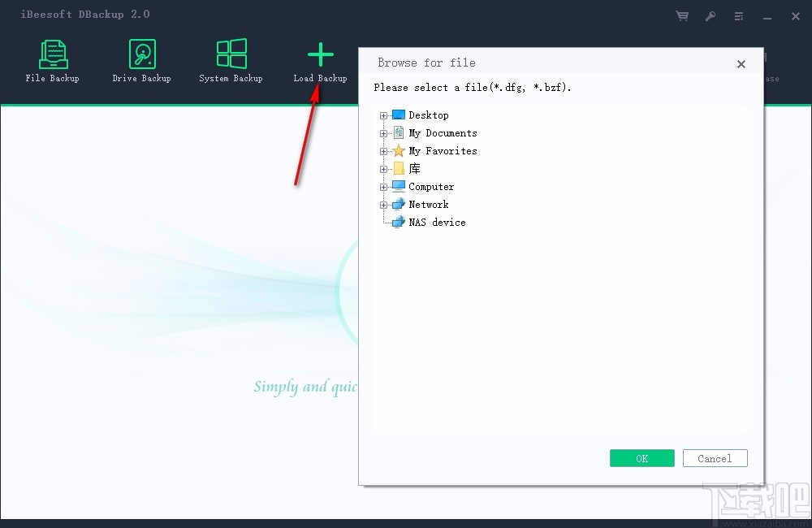Expand the 库 folder node
812x528 pixels.
tap(383, 168)
